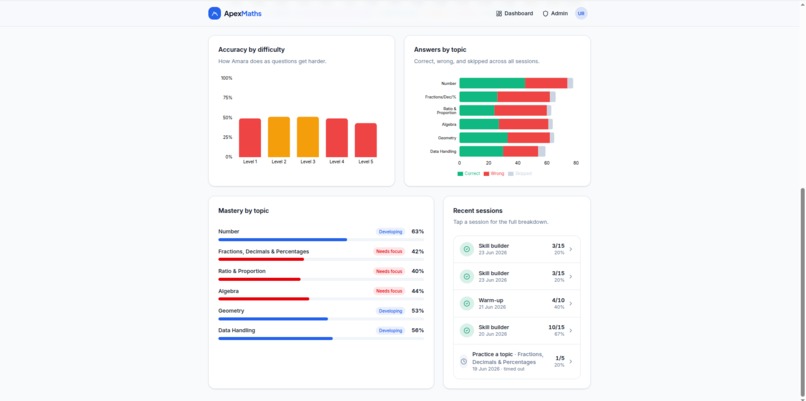This screenshot has width=806, height=401.
Task: Click the green Number segment in Answers by topic
Action: pos(492,83)
